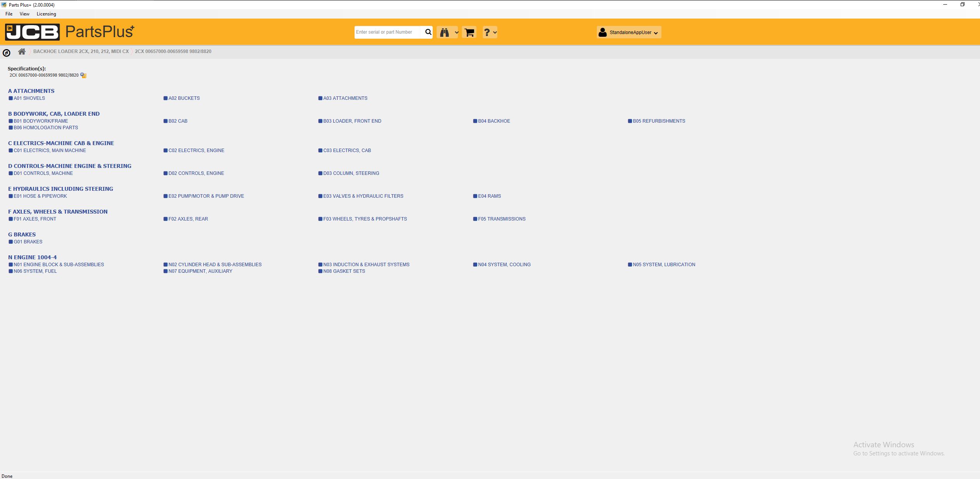Click the square marker beside A01 SHOVELS

[x=11, y=98]
